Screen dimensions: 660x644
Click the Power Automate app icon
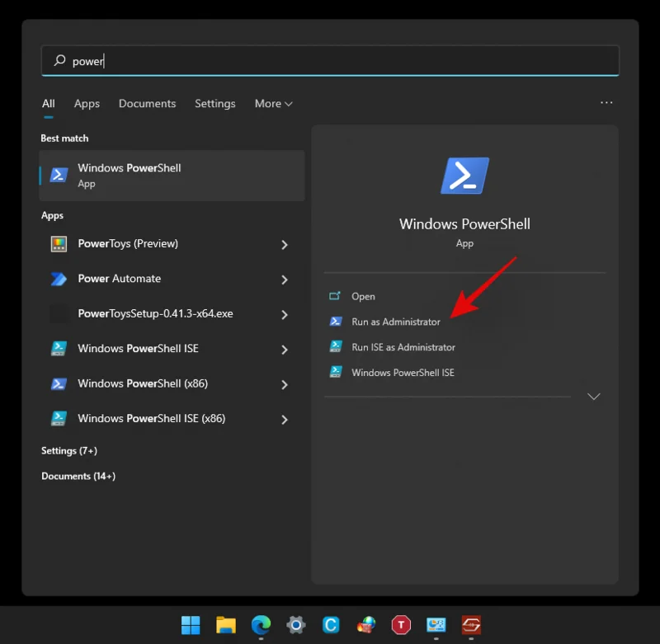click(x=59, y=279)
